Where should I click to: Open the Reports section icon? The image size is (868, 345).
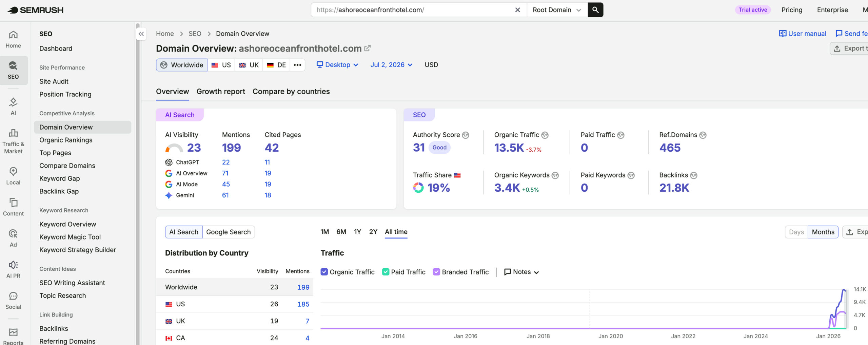pyautogui.click(x=13, y=336)
